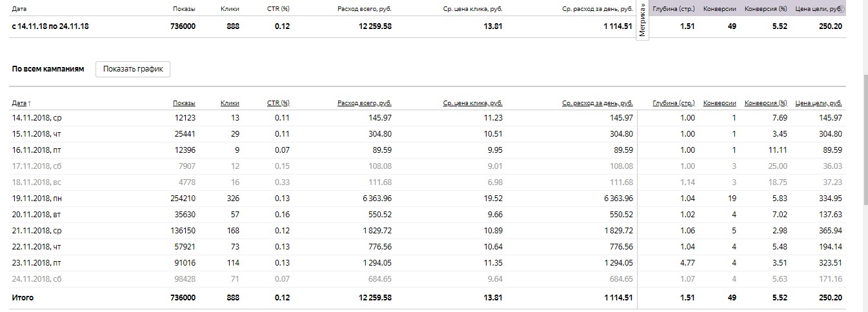Expand the vertical Метрика panel tab
868x312 pixels.
[x=642, y=21]
